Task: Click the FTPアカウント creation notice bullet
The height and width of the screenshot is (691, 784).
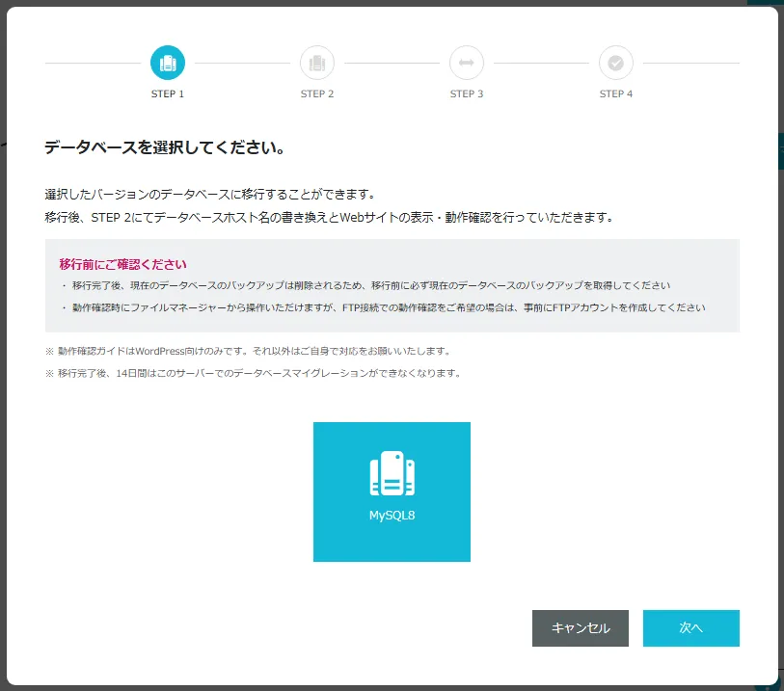Action: pos(388,308)
